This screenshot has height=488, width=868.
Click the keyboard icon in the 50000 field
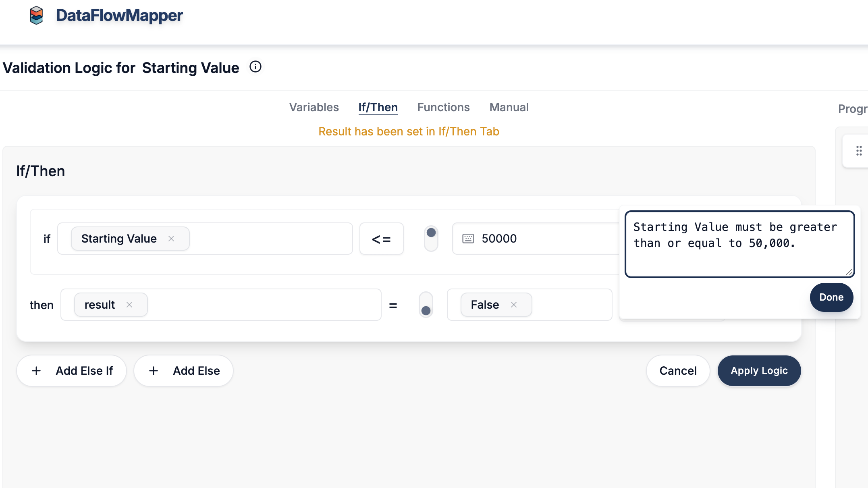[467, 239]
